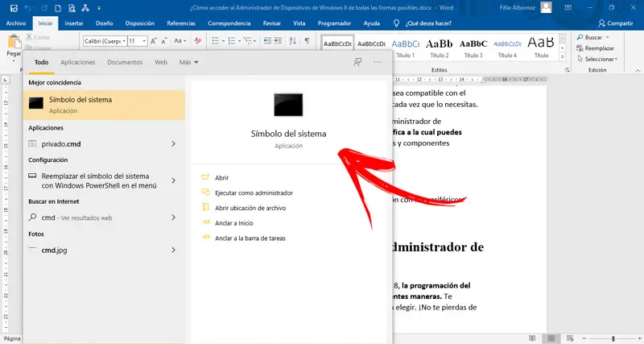The width and height of the screenshot is (644, 344).
Task: Open the Change Case Aa dropdown
Action: point(180,41)
